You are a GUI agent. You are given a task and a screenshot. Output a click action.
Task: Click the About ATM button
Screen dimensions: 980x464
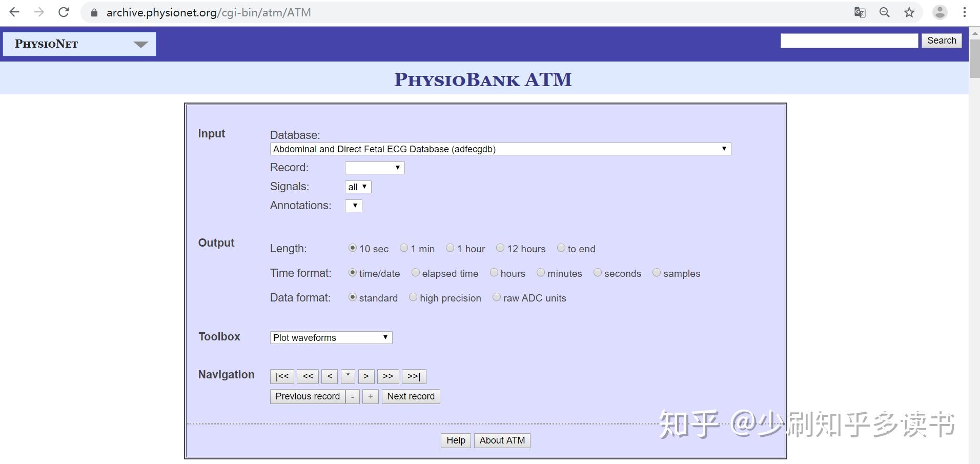[x=502, y=440]
